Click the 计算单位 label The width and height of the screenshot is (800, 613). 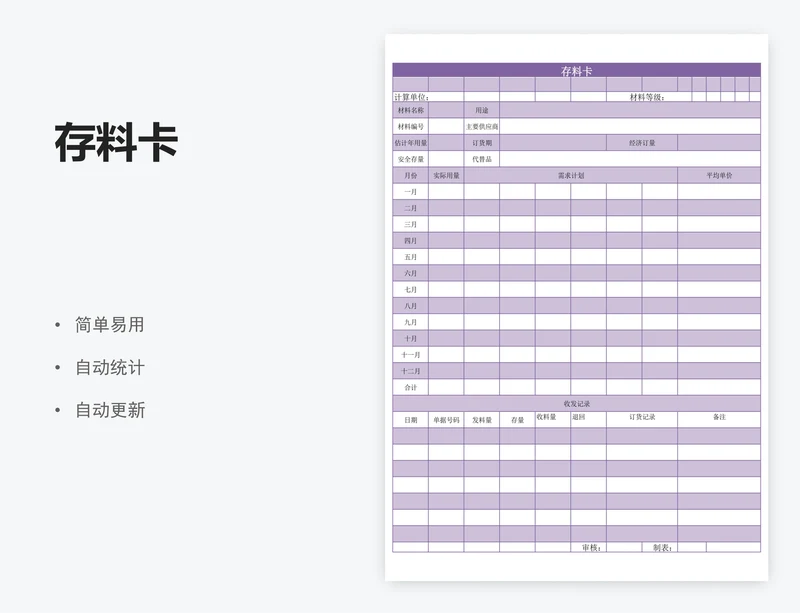(x=411, y=97)
